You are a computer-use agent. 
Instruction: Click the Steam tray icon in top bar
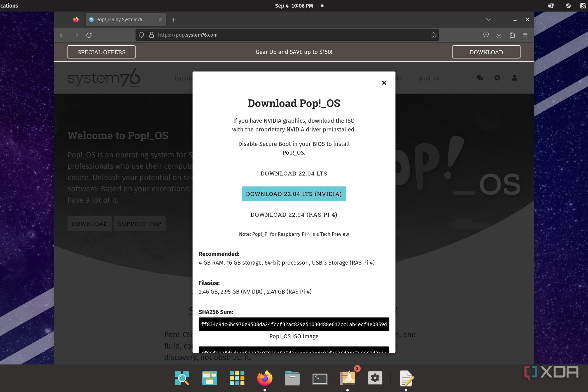tap(568, 6)
